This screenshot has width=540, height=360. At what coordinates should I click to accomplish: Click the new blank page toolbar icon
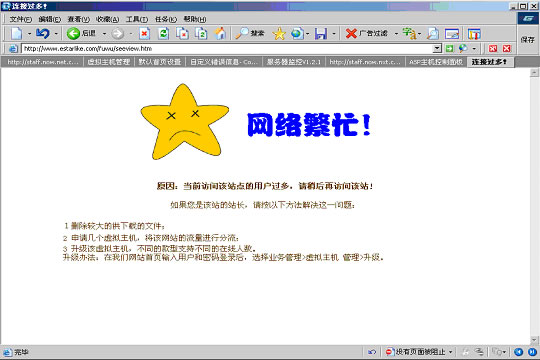click(16, 33)
